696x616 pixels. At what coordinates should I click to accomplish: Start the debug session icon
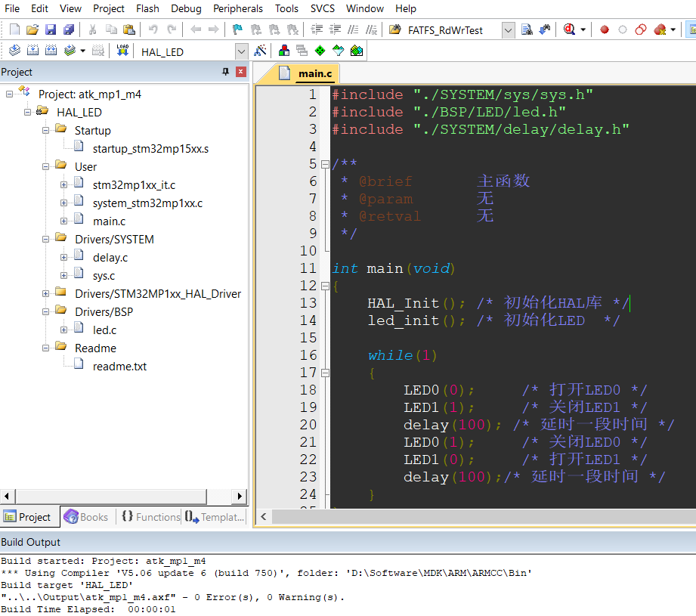(570, 29)
